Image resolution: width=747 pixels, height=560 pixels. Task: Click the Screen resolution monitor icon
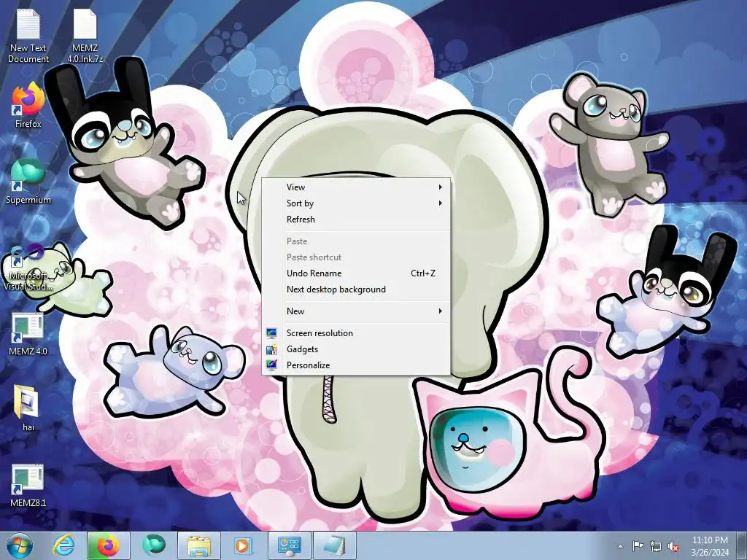[x=271, y=332]
